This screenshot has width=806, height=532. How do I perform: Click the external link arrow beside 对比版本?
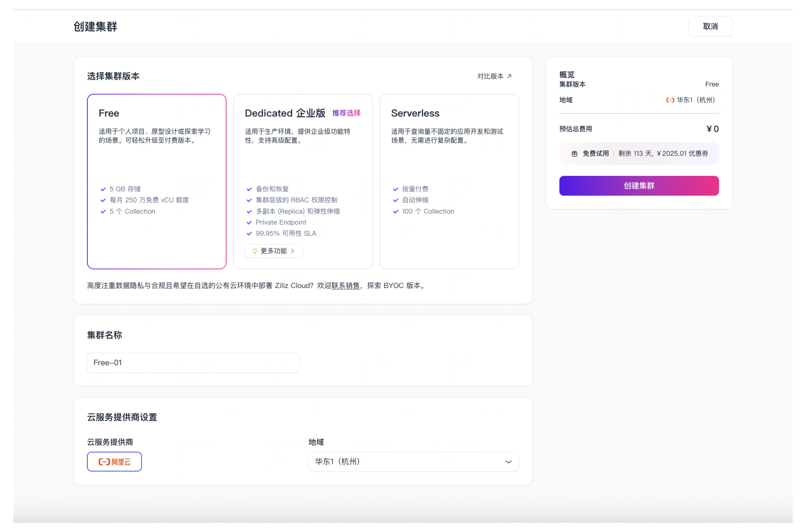509,76
